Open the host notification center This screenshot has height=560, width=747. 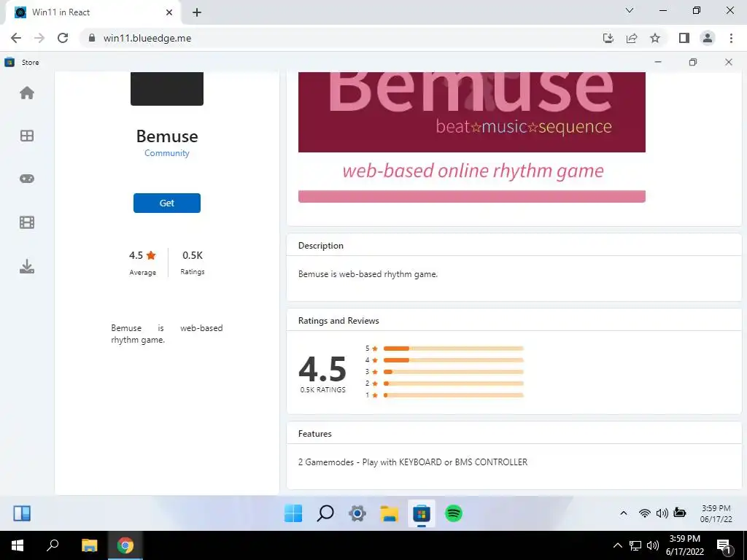[724, 545]
